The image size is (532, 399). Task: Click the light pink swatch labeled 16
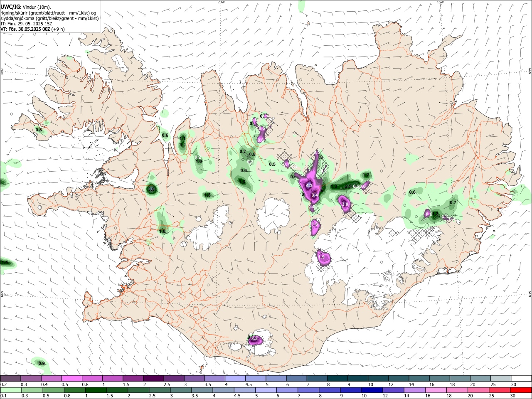click(x=435, y=390)
